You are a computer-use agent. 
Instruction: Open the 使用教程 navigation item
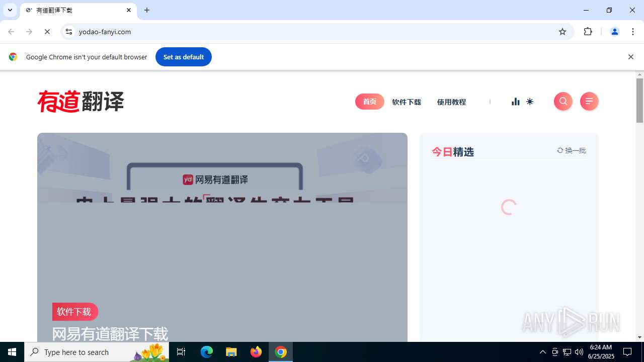451,102
